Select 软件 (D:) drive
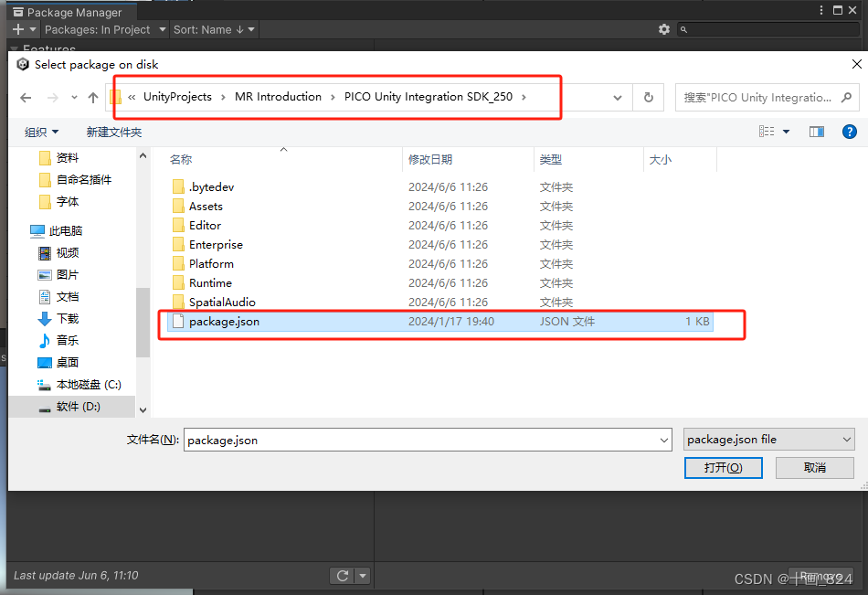Screen dimensions: 868x595 (x=78, y=407)
